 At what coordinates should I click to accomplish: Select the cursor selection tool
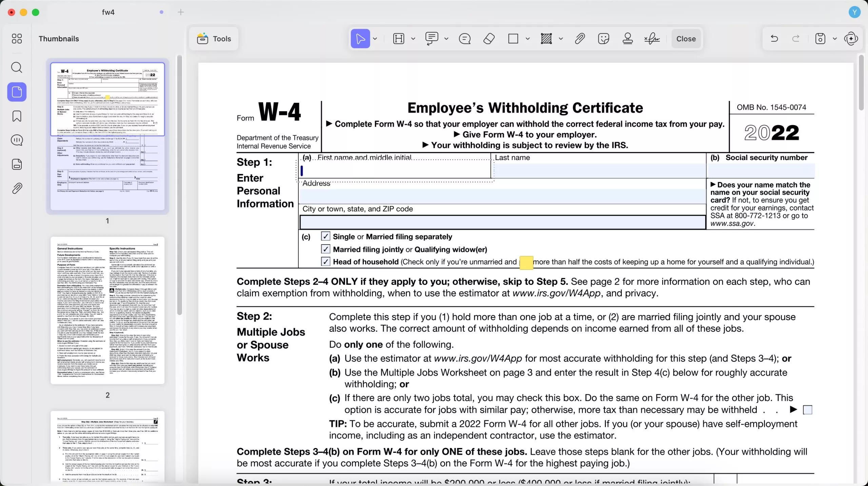tap(360, 39)
